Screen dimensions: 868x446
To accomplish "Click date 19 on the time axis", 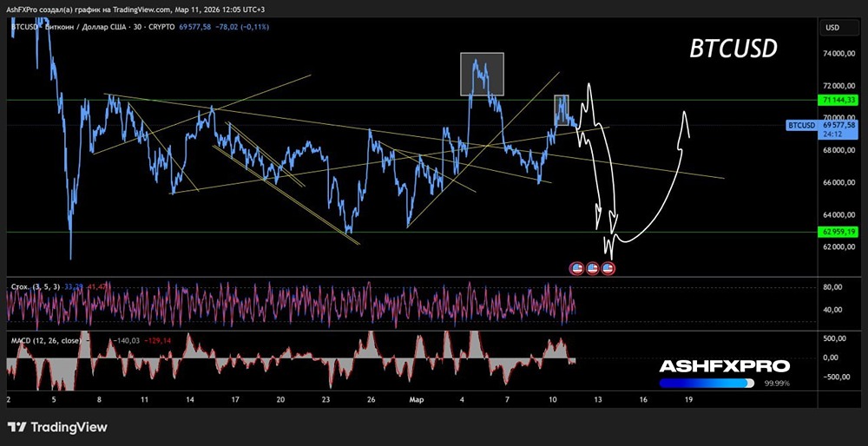I will tap(688, 399).
